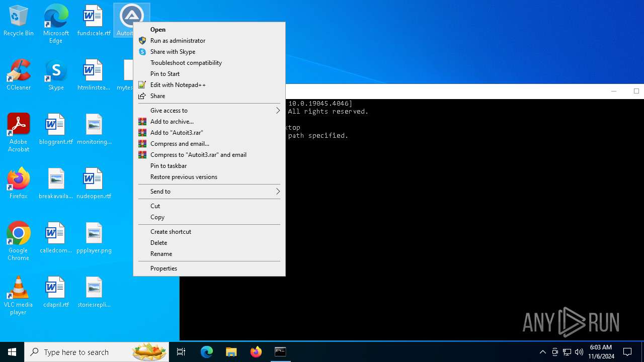
Task: Select the Firefox desktop shortcut
Action: 19,184
